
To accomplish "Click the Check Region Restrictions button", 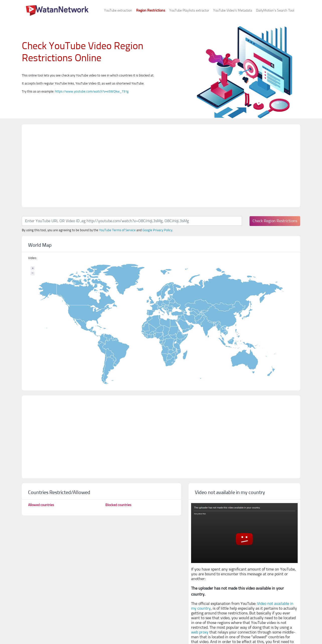I will (275, 221).
